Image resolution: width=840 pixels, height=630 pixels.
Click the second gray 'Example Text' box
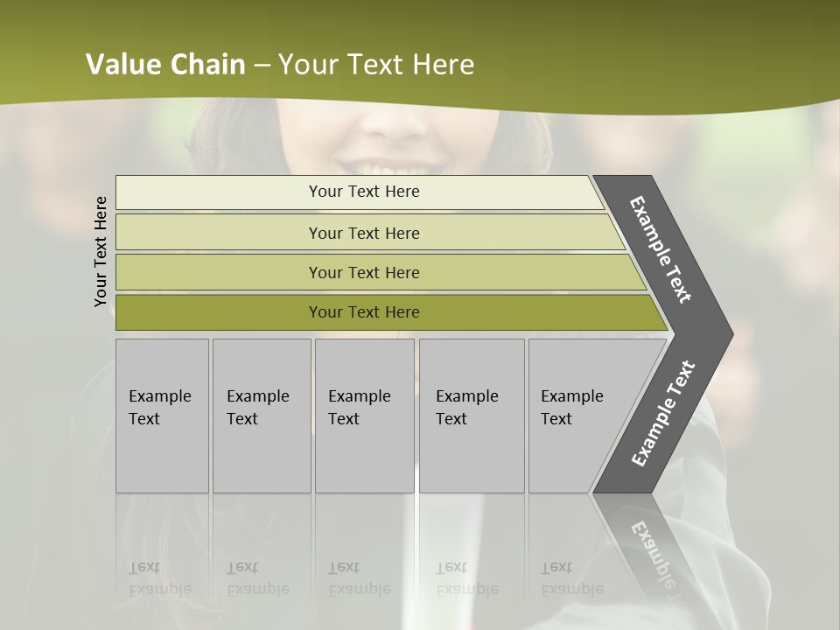262,415
